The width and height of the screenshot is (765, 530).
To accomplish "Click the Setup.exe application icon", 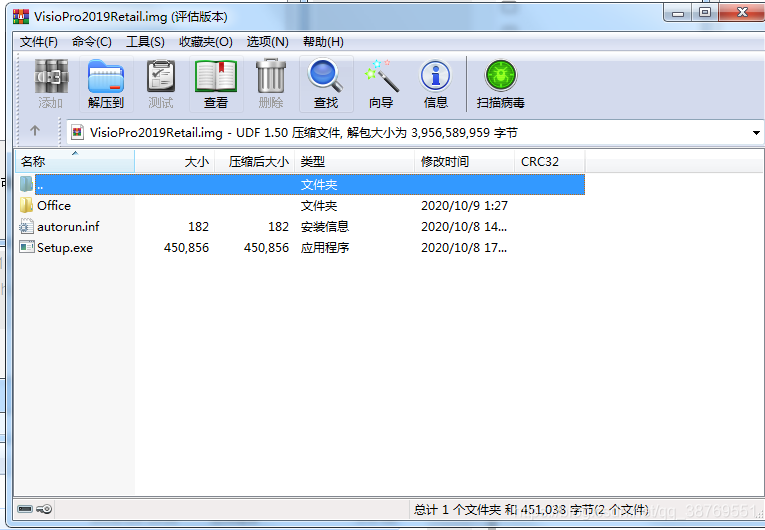I will pos(26,247).
